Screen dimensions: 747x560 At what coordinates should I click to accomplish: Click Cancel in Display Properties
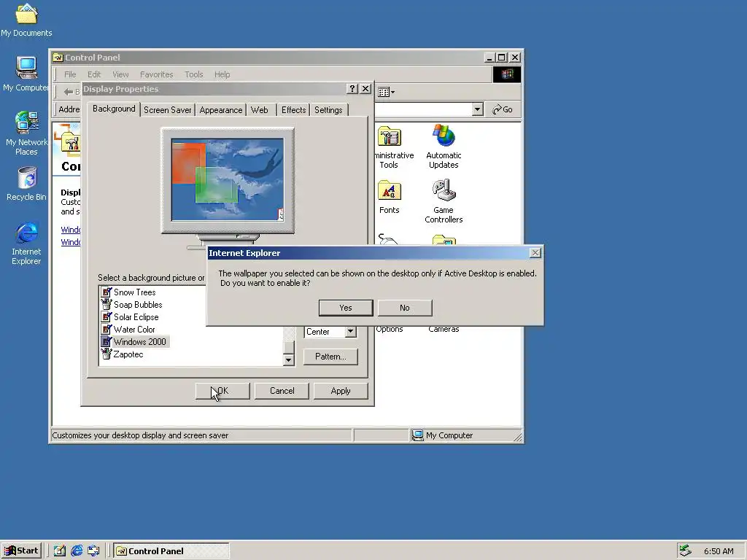[282, 391]
